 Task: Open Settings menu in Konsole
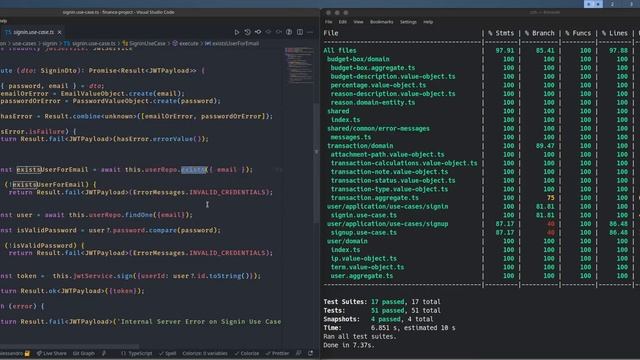408,22
